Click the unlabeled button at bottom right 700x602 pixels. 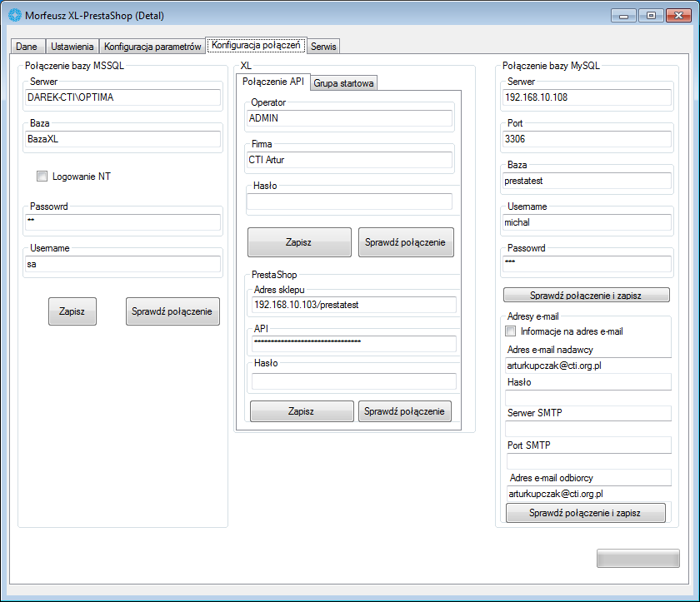tap(638, 559)
